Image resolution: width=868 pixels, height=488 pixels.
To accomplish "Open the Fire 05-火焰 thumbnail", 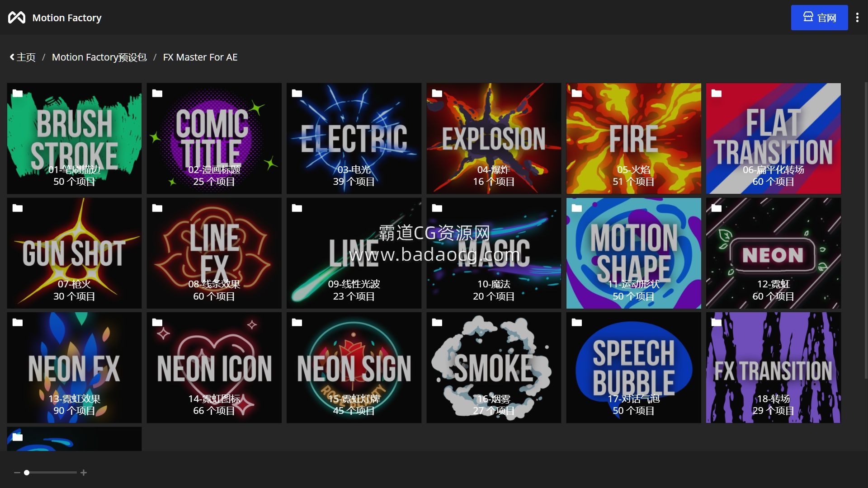I will click(x=634, y=138).
